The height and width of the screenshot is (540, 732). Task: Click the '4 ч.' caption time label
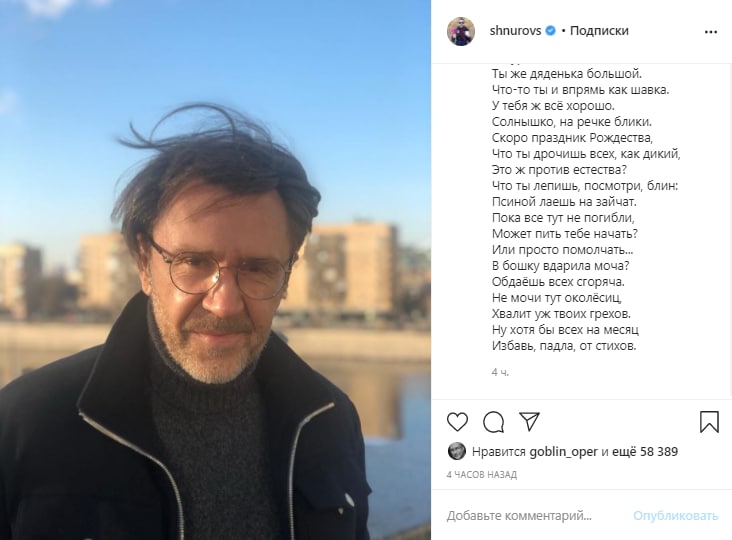(500, 372)
